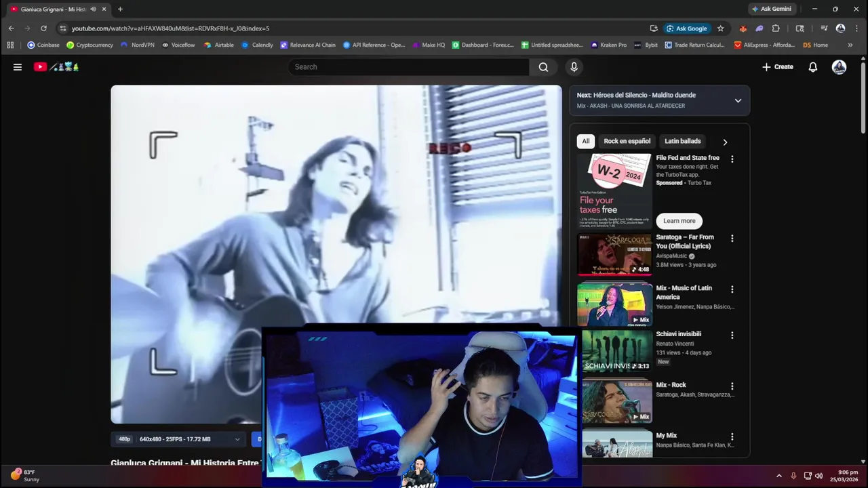
Task: Click the Ask Gemini button
Action: coord(771,9)
